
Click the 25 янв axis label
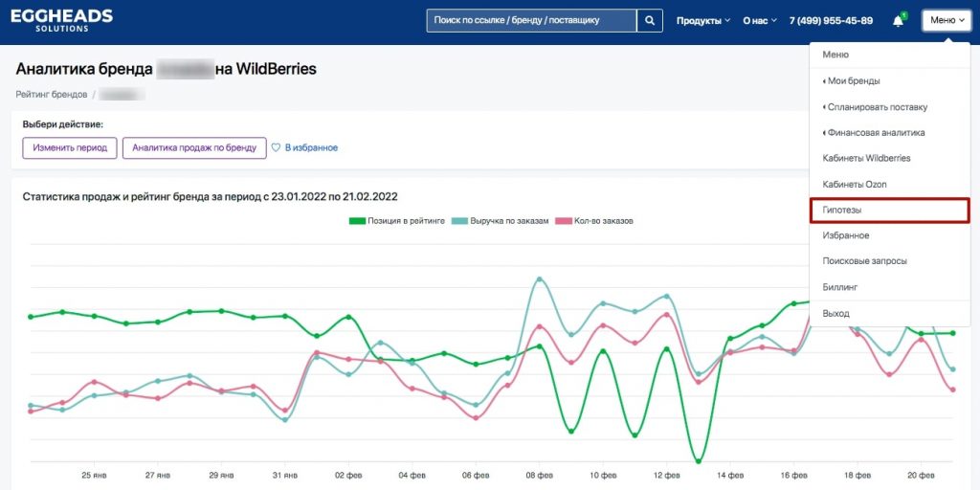pos(95,475)
